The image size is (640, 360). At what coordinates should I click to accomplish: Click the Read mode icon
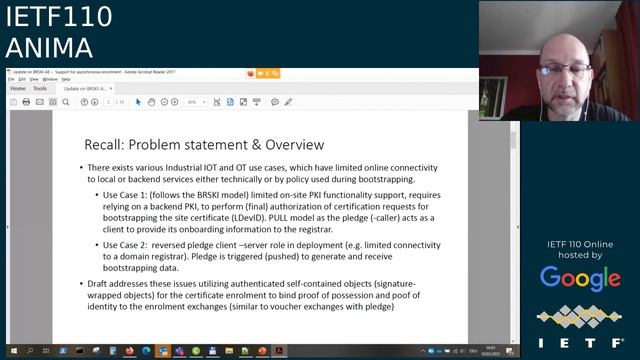(x=257, y=102)
